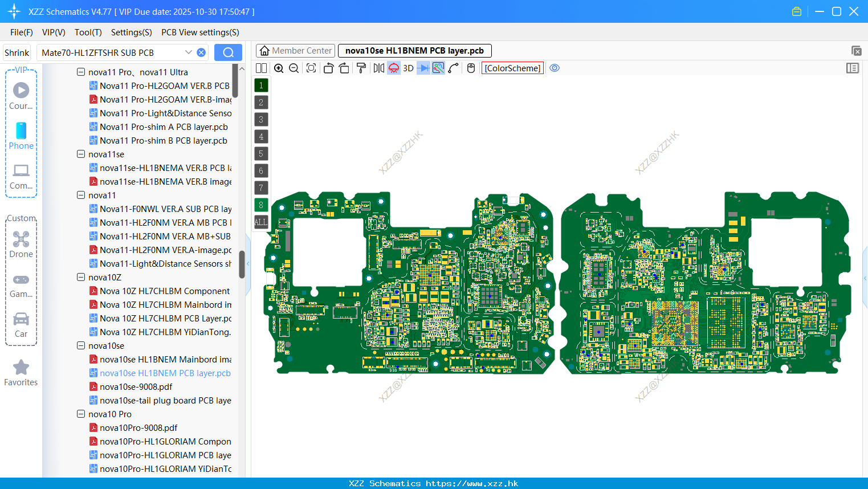This screenshot has height=489, width=868.
Task: Open the search history dropdown arrow
Action: [x=188, y=52]
